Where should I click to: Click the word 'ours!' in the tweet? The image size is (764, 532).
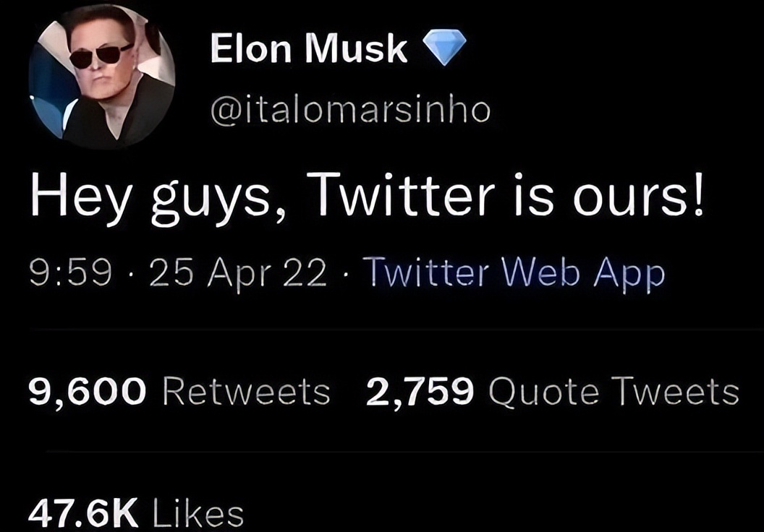coord(637,197)
